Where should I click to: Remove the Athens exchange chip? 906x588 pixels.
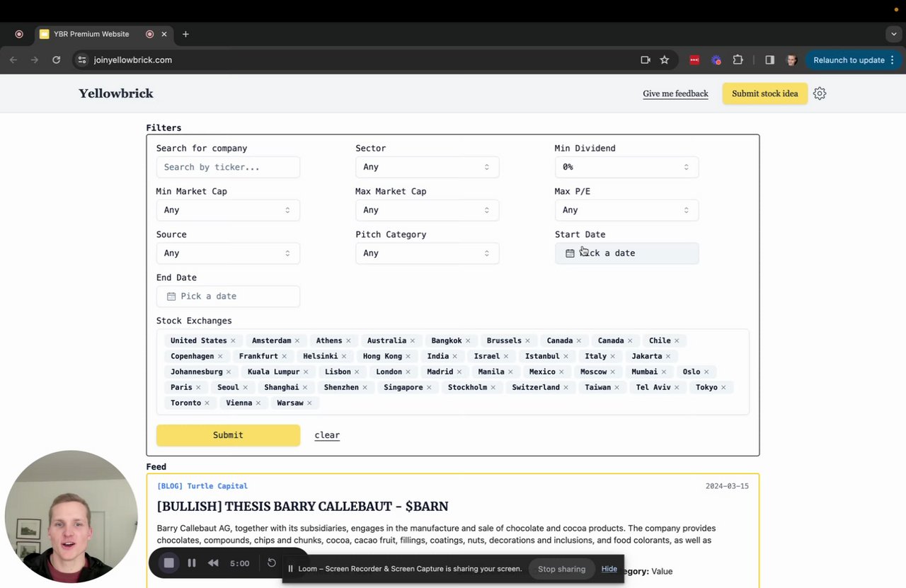click(348, 341)
